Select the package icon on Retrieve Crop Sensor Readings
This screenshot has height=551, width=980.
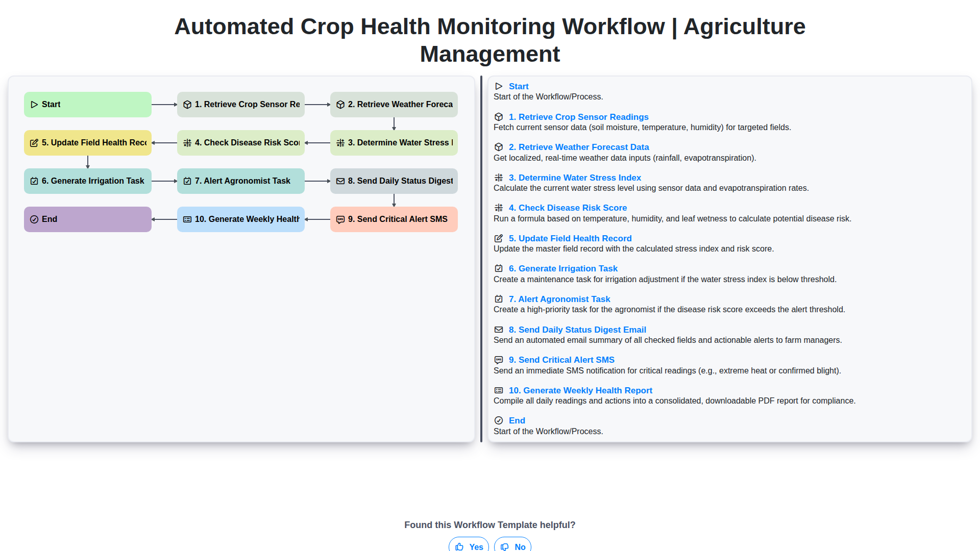187,104
